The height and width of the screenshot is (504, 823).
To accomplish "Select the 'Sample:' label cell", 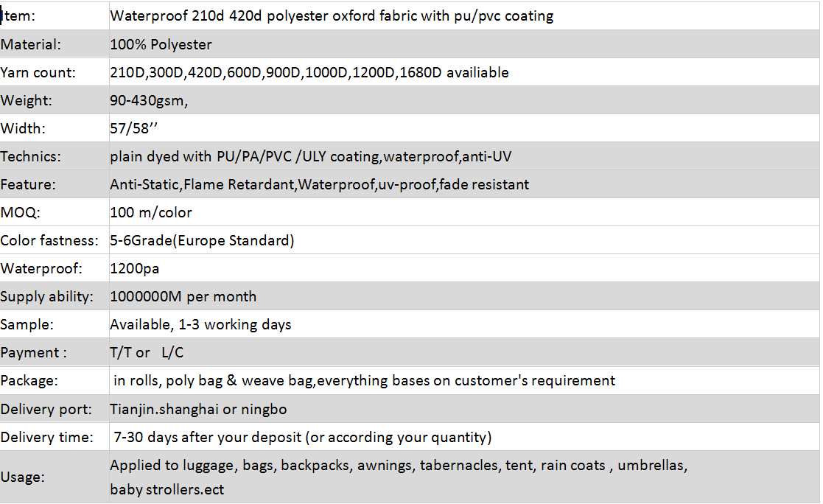I will (x=27, y=324).
